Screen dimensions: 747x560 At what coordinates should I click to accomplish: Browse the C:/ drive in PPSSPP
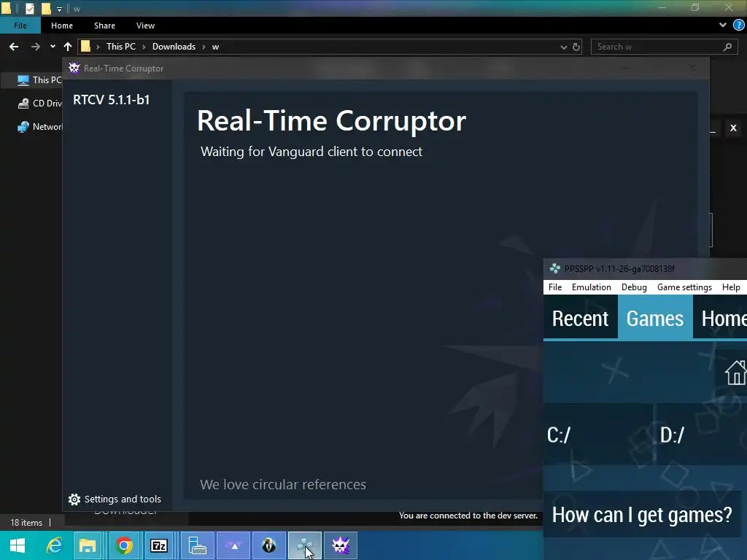[598, 435]
